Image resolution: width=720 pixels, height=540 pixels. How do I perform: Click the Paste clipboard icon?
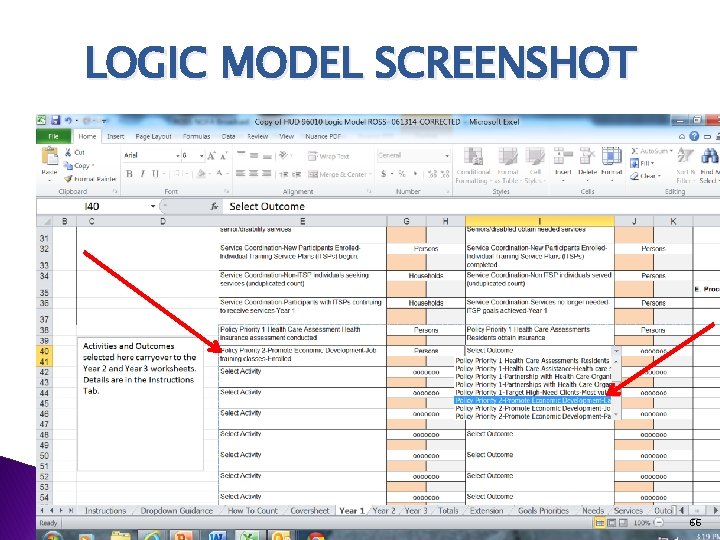50,157
